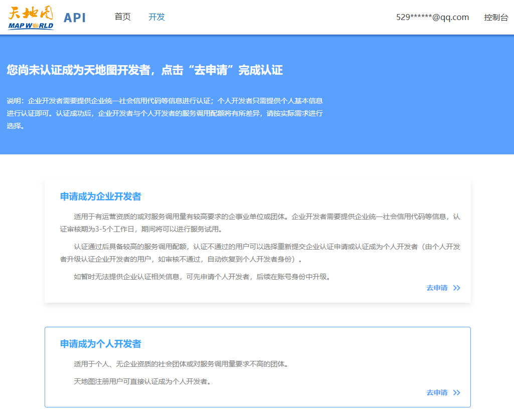
Task: Click the API label beside the logo
Action: (75, 18)
